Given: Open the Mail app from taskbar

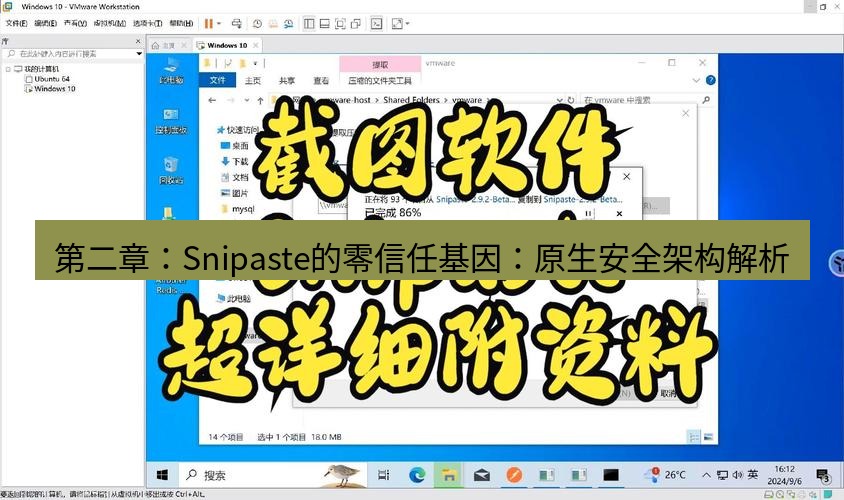Looking at the screenshot, I should click(x=482, y=475).
